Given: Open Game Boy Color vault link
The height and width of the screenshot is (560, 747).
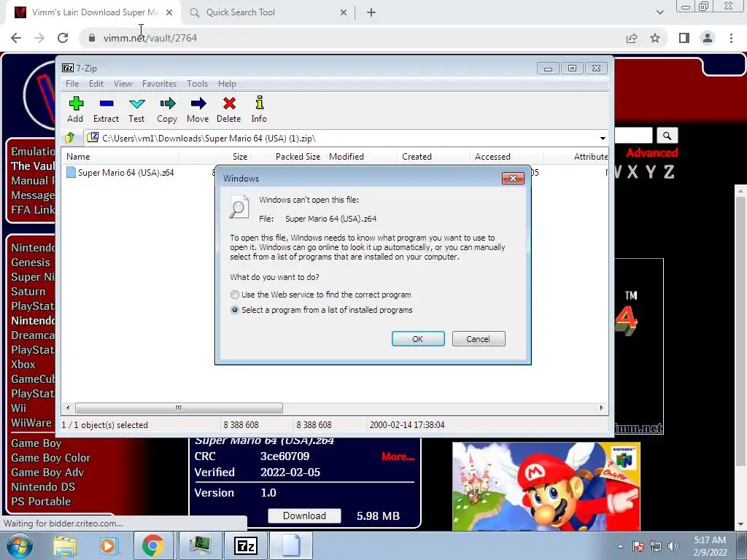Looking at the screenshot, I should coord(51,458).
